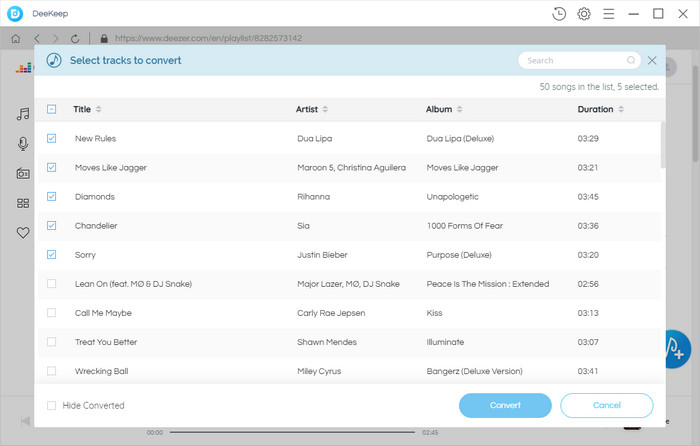Screen dimensions: 700x446
Task: Click the Wrecking Ball title text
Action: (101, 371)
